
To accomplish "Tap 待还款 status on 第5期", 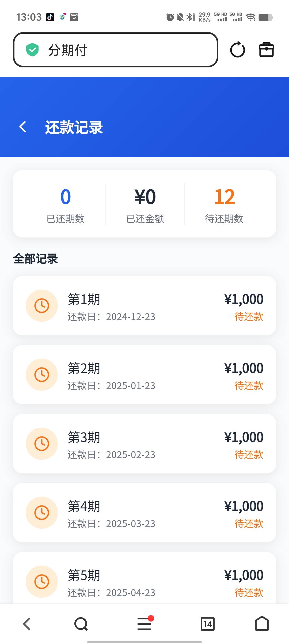I will [249, 593].
